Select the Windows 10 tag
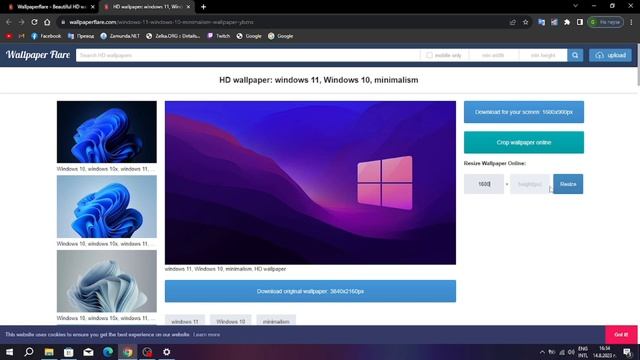640x360 pixels. point(231,321)
